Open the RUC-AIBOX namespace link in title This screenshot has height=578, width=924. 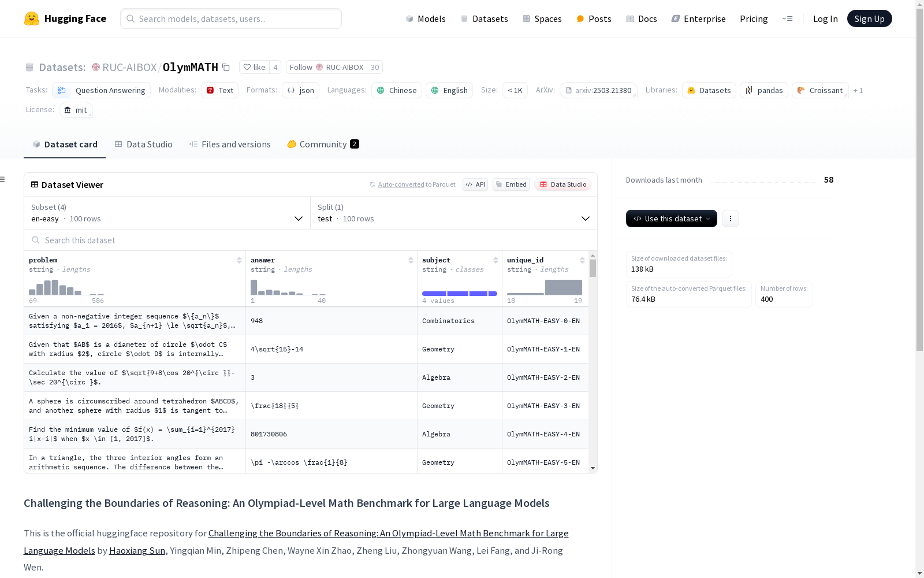129,67
